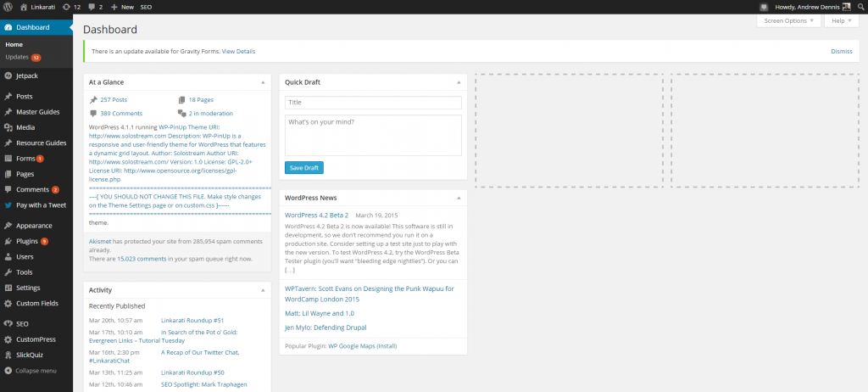
Task: Open the 15,023 comments spam link
Action: pyautogui.click(x=142, y=259)
